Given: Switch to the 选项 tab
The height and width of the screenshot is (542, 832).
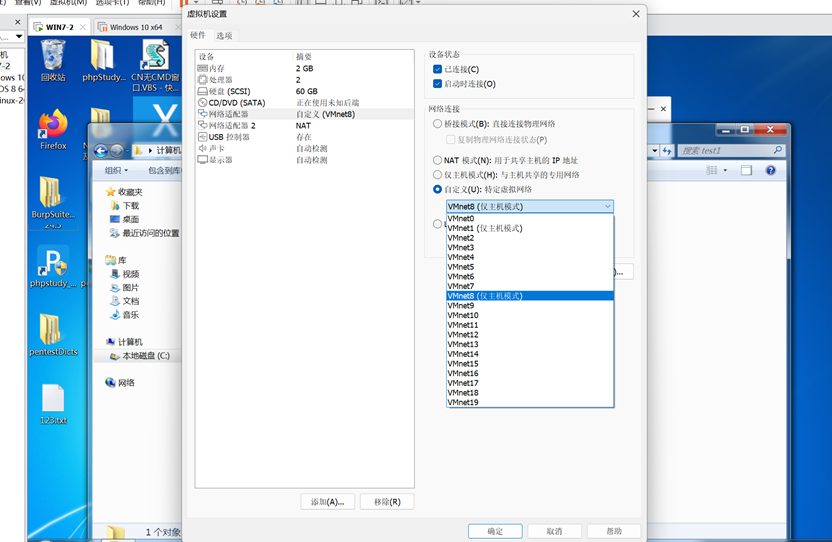Looking at the screenshot, I should coord(224,36).
